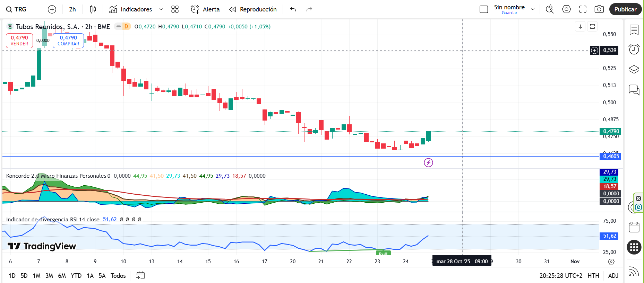This screenshot has width=644, height=283.
Task: Open the watchlist panel icon
Action: (634, 30)
